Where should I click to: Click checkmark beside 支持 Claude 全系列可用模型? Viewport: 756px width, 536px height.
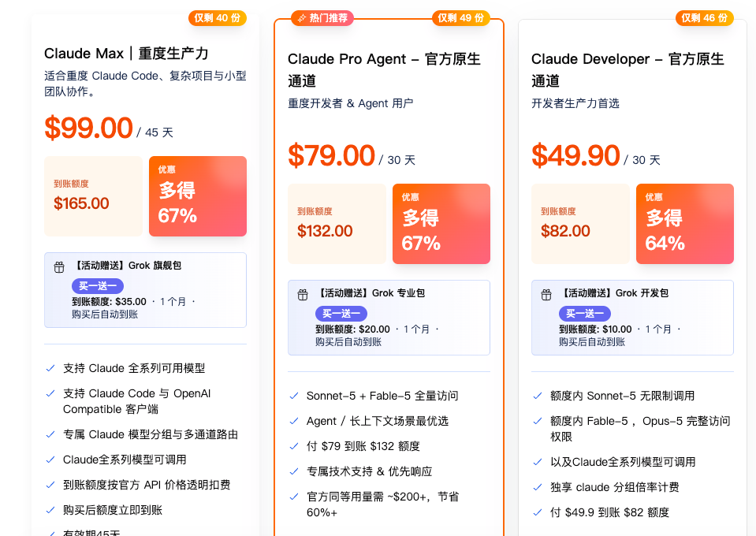click(50, 368)
